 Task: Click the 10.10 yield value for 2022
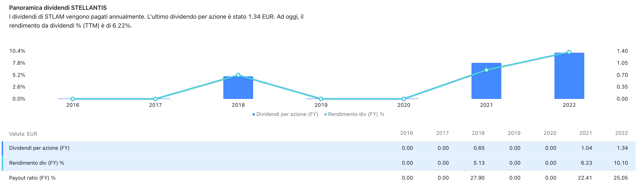point(621,163)
